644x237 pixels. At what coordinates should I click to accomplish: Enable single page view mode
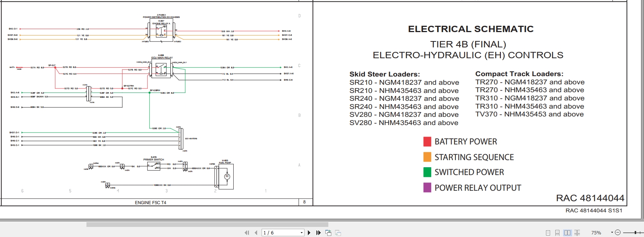548,233
